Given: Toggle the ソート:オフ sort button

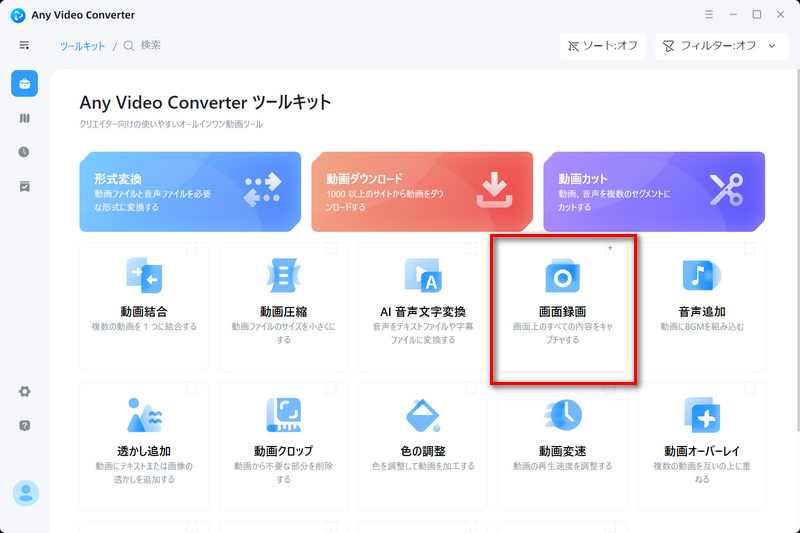Looking at the screenshot, I should point(603,46).
